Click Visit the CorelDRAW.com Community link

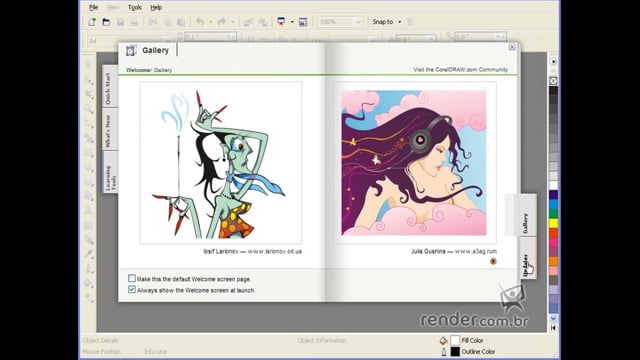pos(460,70)
